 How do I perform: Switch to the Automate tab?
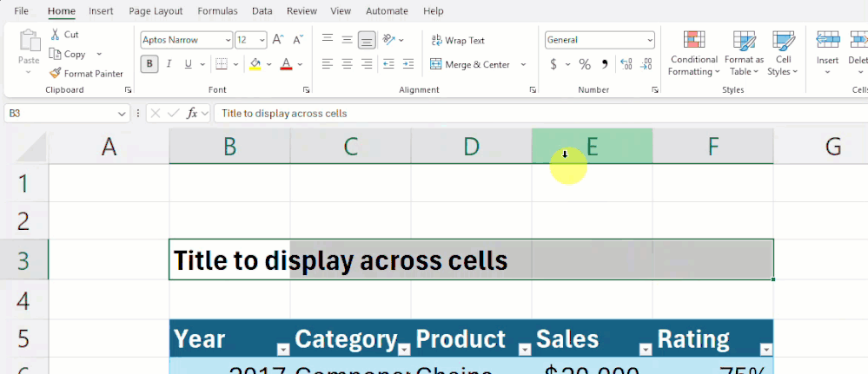[387, 10]
